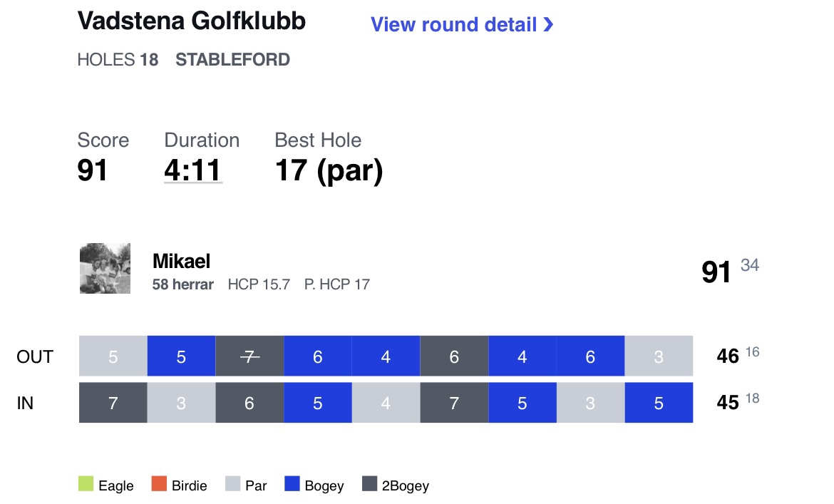The image size is (834, 504).
Task: Click the Vadstena Golfklubb title
Action: (192, 21)
